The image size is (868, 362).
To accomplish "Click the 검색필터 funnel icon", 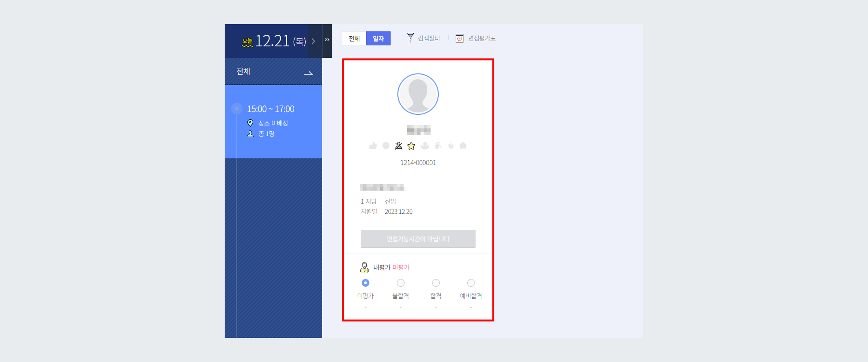I will coord(410,38).
